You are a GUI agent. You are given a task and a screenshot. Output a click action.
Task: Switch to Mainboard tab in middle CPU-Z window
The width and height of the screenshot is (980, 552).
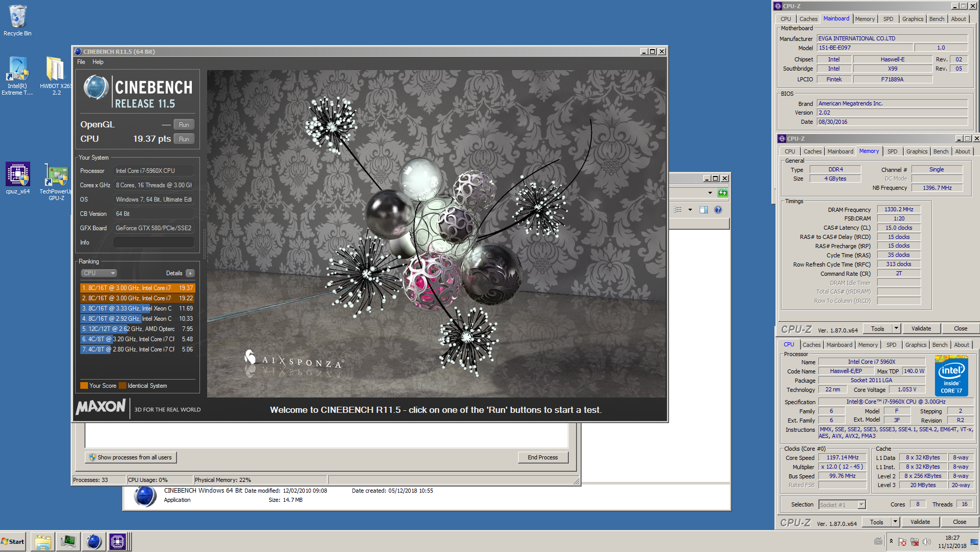[840, 151]
